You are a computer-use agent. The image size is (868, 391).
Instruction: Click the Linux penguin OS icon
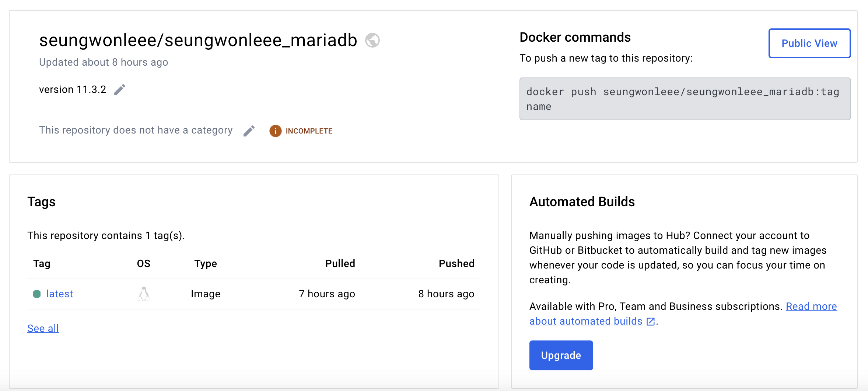coord(144,294)
